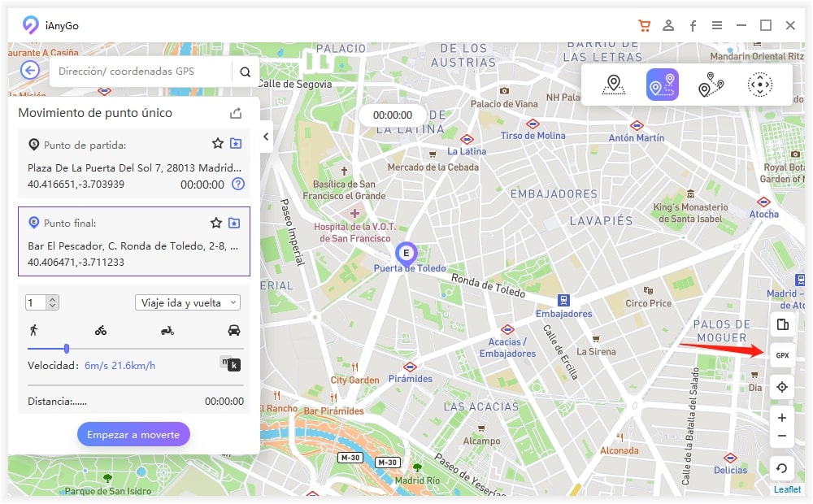This screenshot has width=813, height=504.
Task: Click the help question mark icon
Action: [238, 184]
